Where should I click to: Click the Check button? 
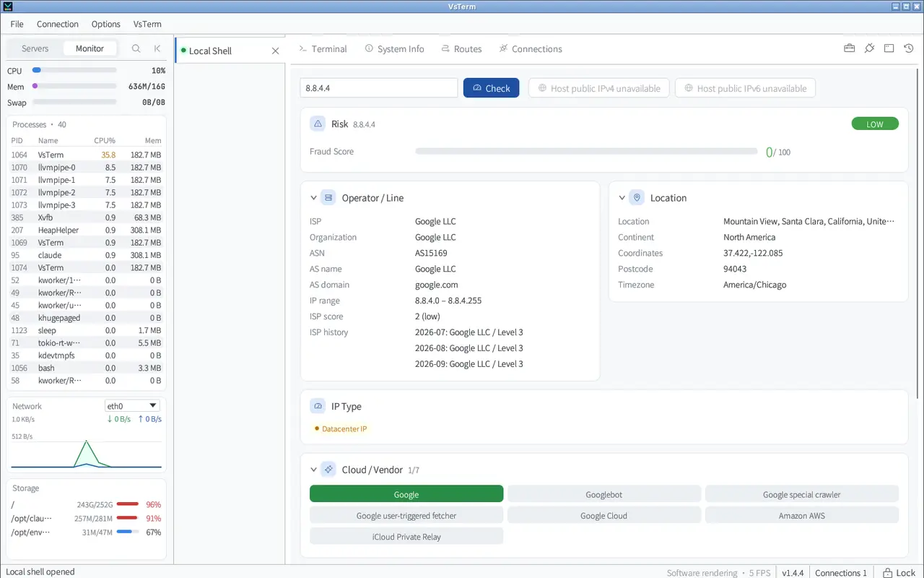(491, 88)
